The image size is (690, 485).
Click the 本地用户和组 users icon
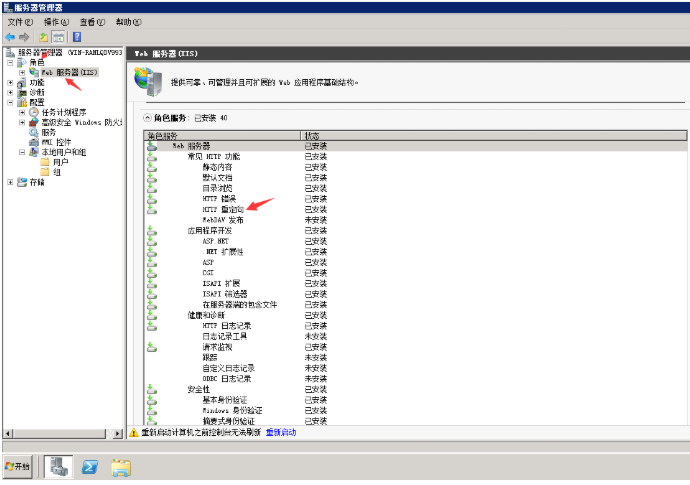click(34, 152)
